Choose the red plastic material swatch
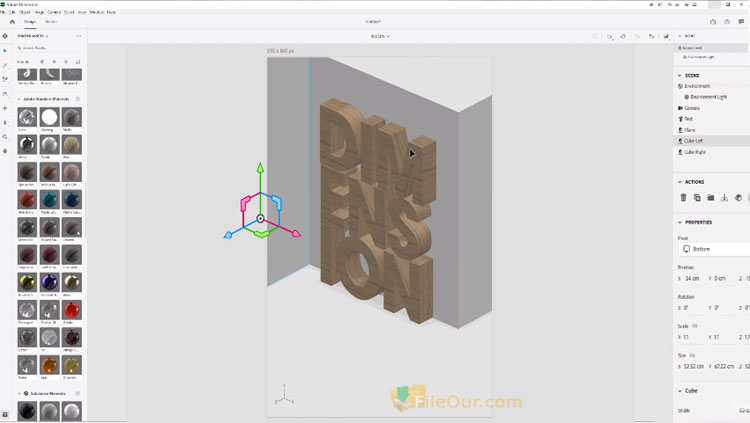Image resolution: width=750 pixels, height=423 pixels. pos(27,200)
